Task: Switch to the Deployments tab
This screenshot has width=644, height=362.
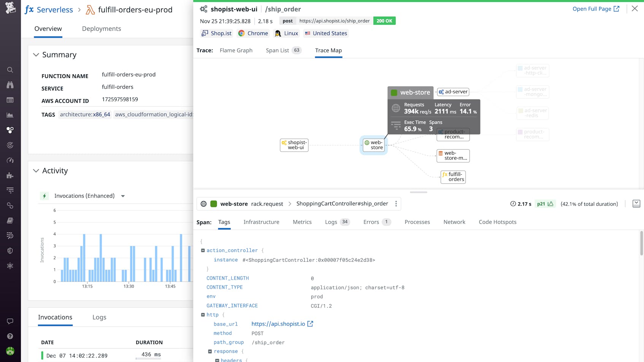Action: [x=101, y=28]
